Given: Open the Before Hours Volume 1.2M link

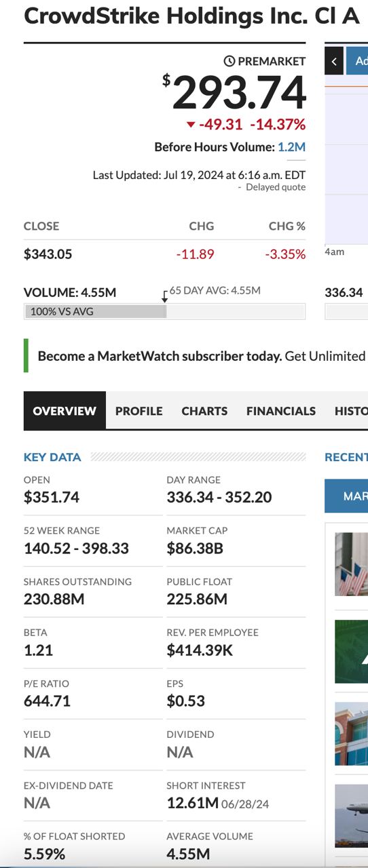Looking at the screenshot, I should point(291,146).
